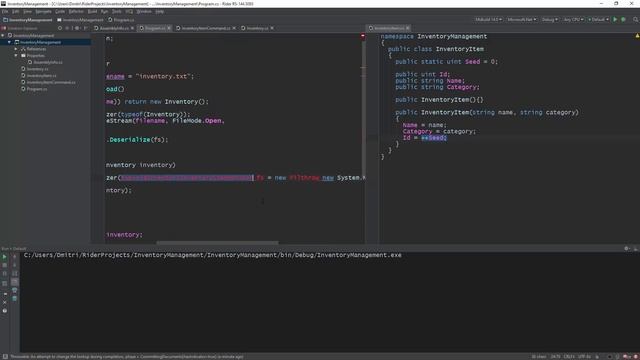This screenshot has width=640, height=360.
Task: Collapse the selected InventoryManagement project node
Action: point(9,42)
